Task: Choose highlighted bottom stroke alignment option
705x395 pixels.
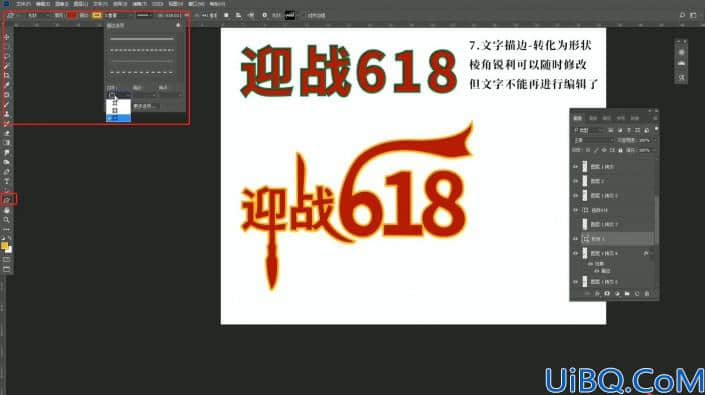Action: point(118,118)
